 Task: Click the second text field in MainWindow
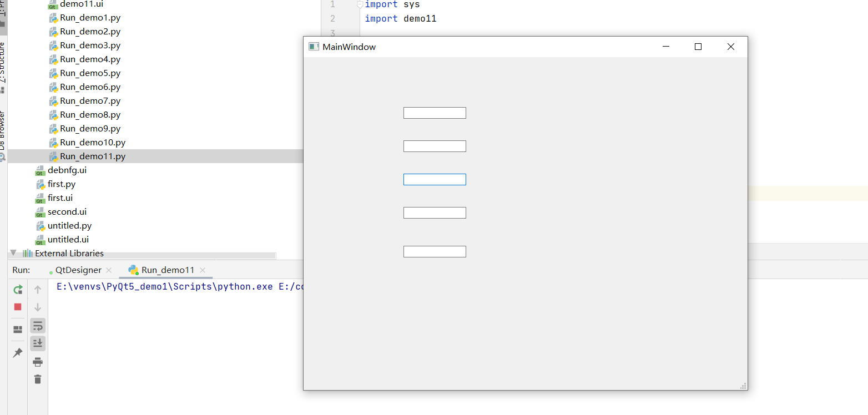(x=435, y=146)
